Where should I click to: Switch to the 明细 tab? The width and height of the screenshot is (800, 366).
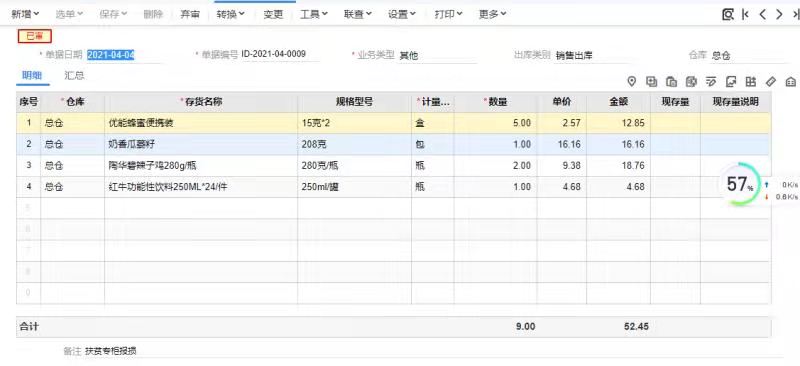(x=32, y=76)
